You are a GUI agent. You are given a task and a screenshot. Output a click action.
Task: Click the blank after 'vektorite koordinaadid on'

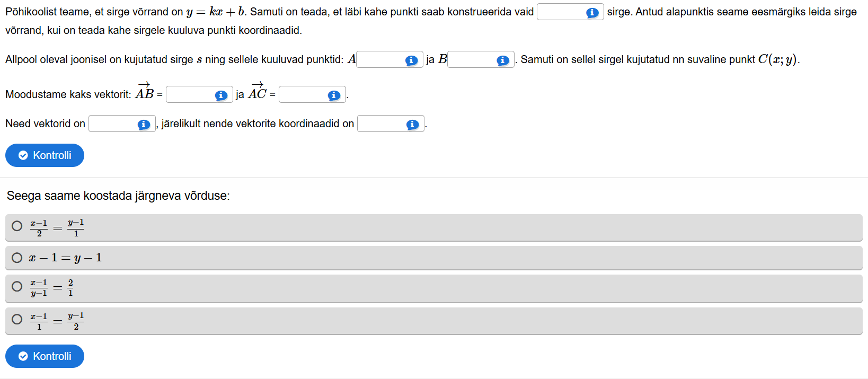click(x=382, y=124)
